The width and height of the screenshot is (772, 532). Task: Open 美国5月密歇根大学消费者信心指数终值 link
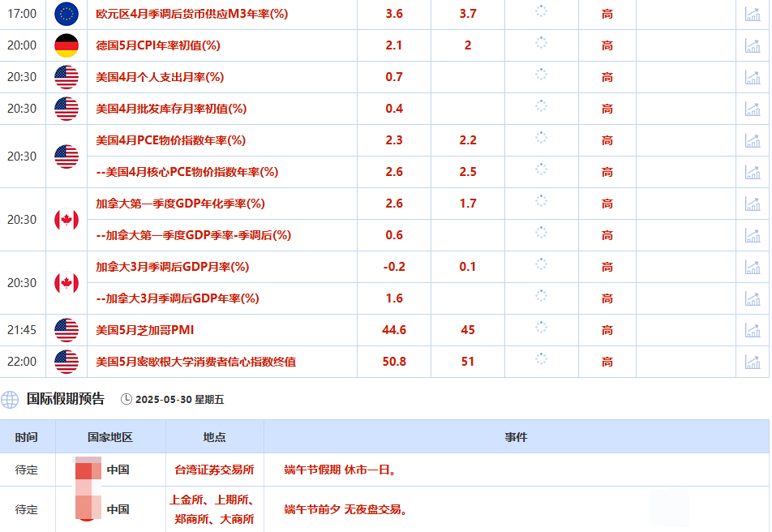point(196,362)
